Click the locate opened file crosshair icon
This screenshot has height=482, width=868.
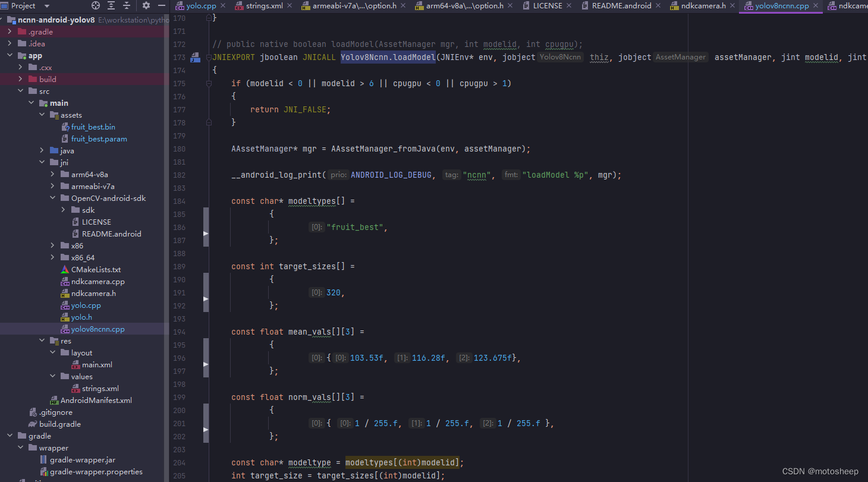click(96, 5)
